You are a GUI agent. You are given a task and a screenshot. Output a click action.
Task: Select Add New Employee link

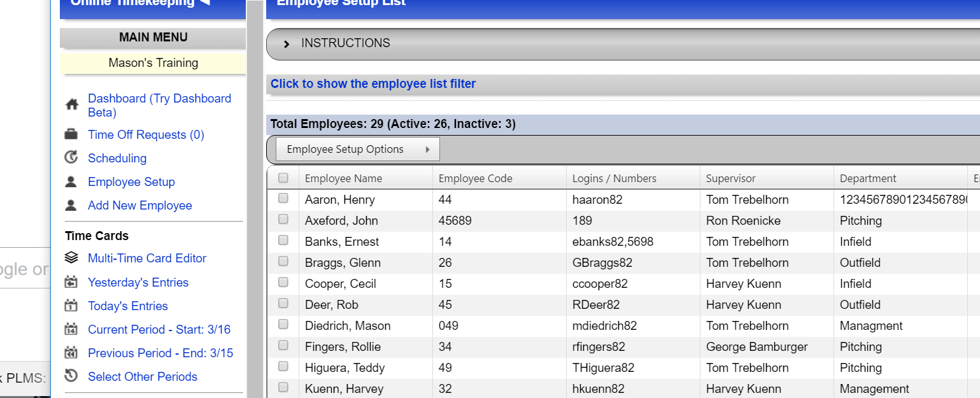[x=140, y=205]
